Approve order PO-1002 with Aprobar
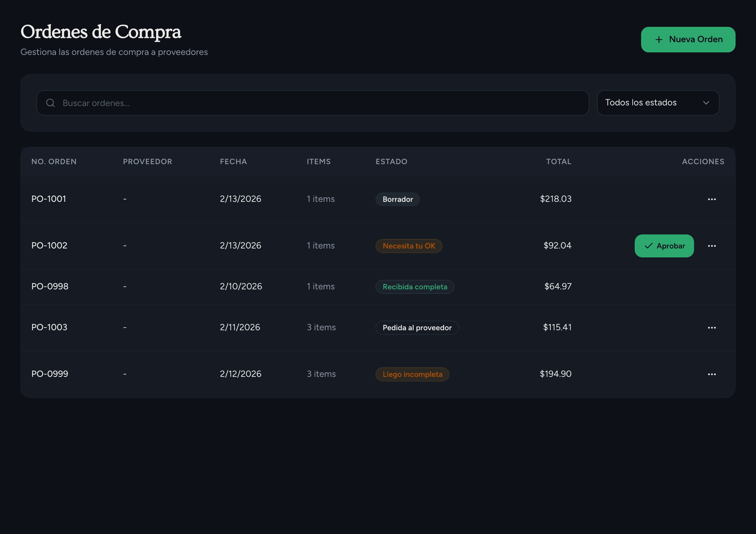The image size is (756, 534). (664, 246)
